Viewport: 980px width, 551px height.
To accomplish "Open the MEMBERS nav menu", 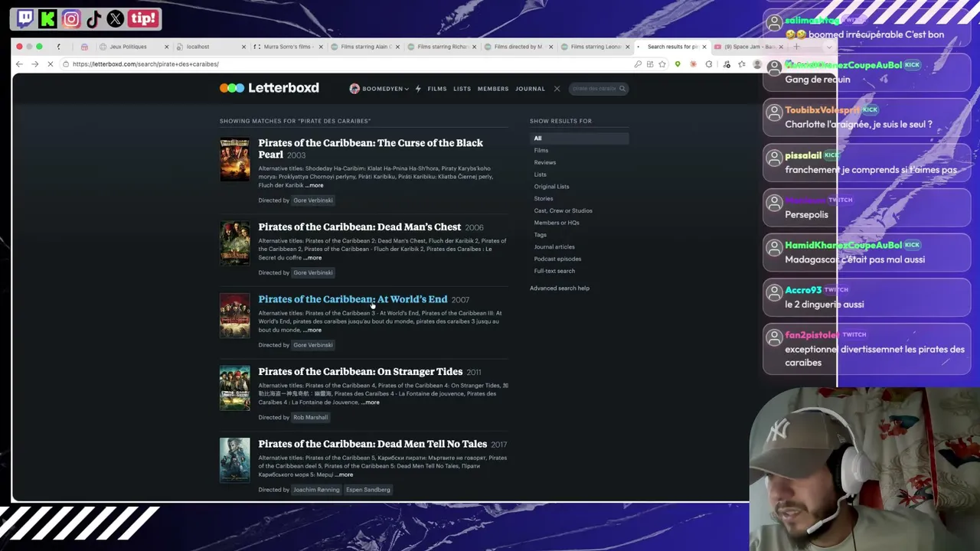I will point(493,89).
